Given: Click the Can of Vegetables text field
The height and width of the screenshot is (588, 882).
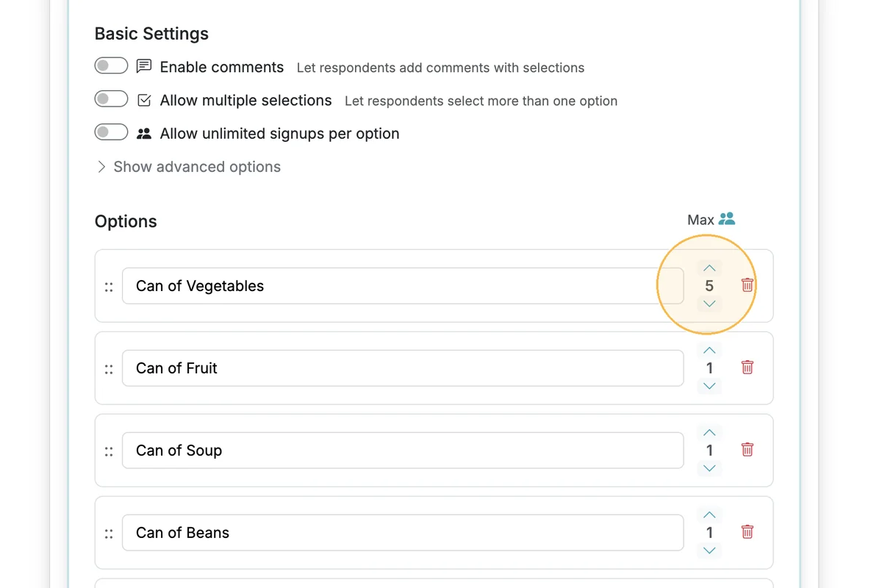Looking at the screenshot, I should 403,286.
